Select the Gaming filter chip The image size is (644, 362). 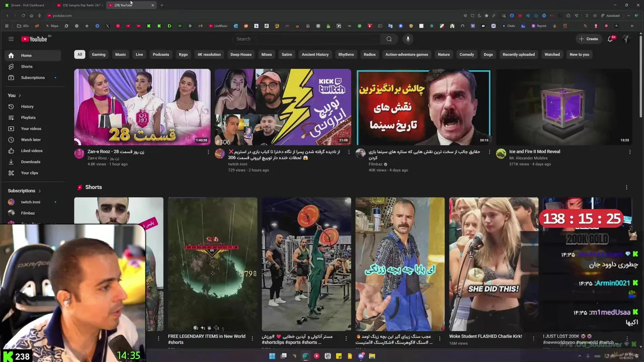pos(99,54)
